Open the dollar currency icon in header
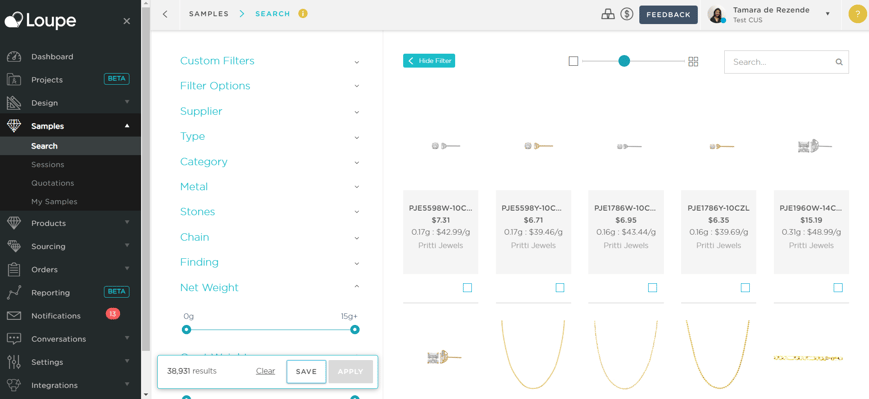The height and width of the screenshot is (399, 869). pyautogui.click(x=627, y=14)
